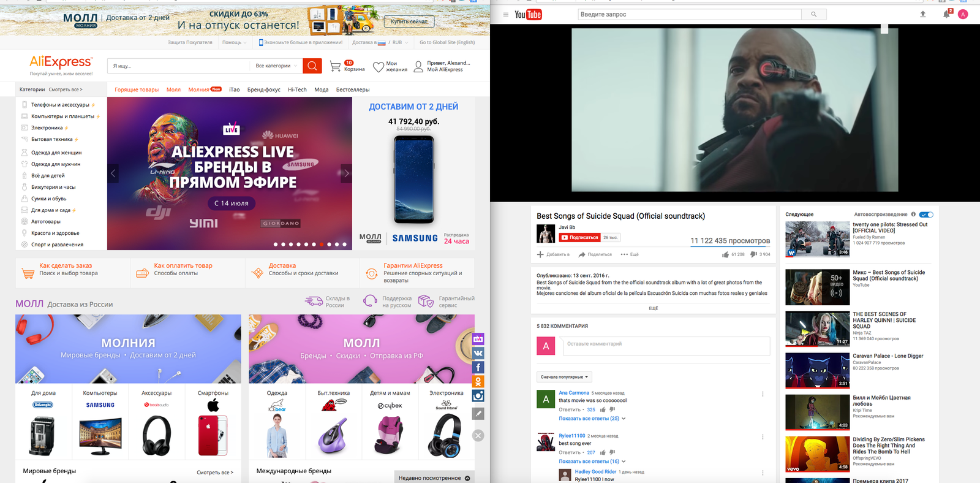Click the fifth carousel dot in AliExpress banner
Image resolution: width=980 pixels, height=483 pixels.
306,244
